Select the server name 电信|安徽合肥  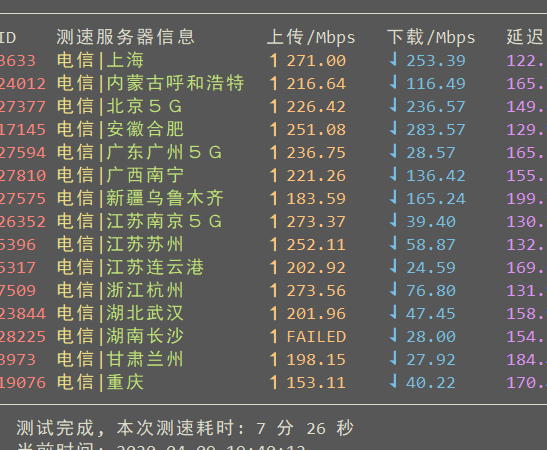pyautogui.click(x=120, y=129)
